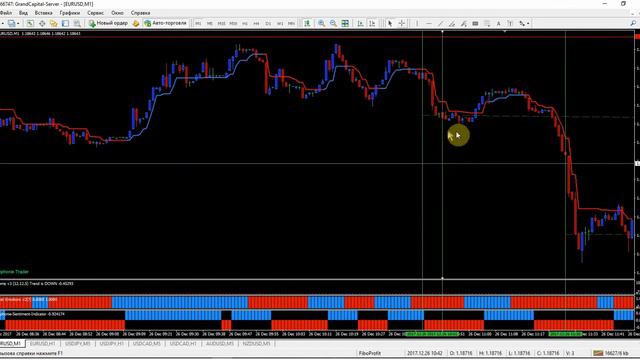640x360 pixels.
Task: Select the H1 timeframe button
Action: coord(245,24)
